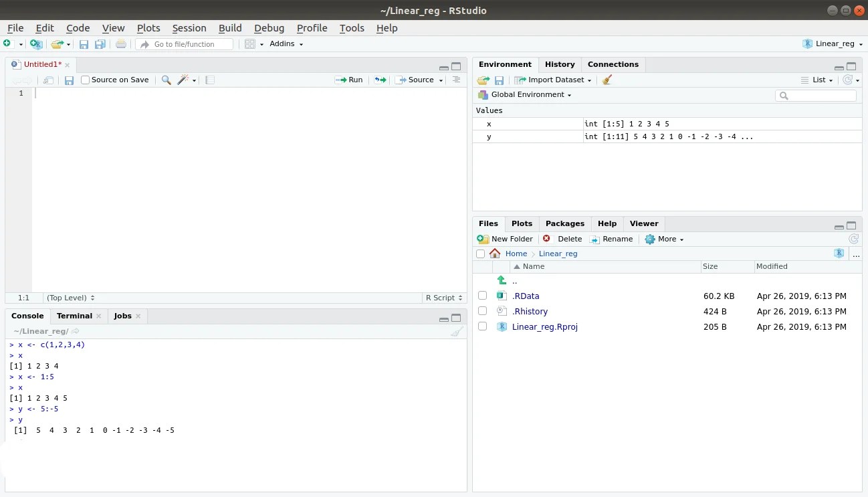Switch to the History tab
Screen dimensions: 868x497
tap(560, 65)
